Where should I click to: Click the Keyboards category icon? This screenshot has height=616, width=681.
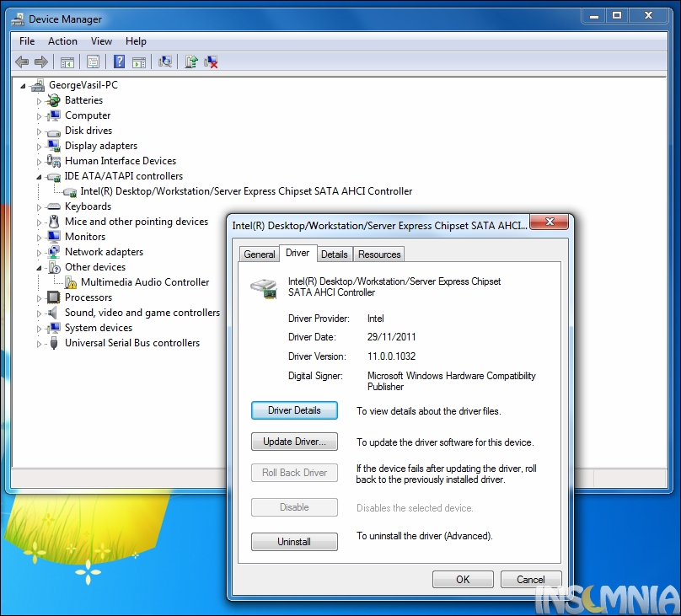[53, 206]
